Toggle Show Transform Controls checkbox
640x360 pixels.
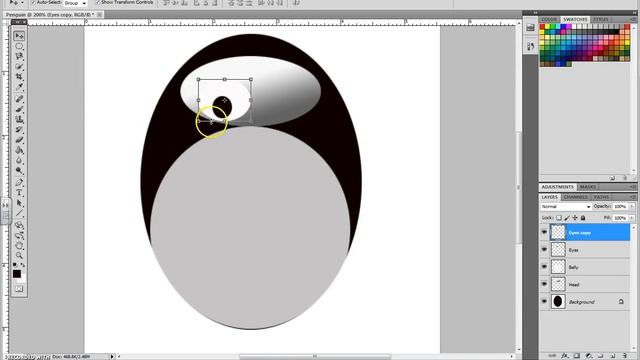tap(98, 2)
